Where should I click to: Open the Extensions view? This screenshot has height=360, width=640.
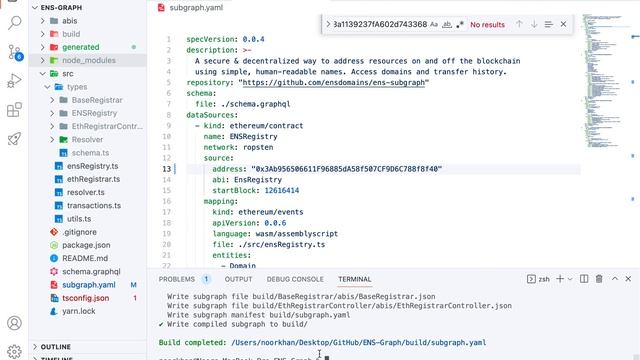pos(15,110)
